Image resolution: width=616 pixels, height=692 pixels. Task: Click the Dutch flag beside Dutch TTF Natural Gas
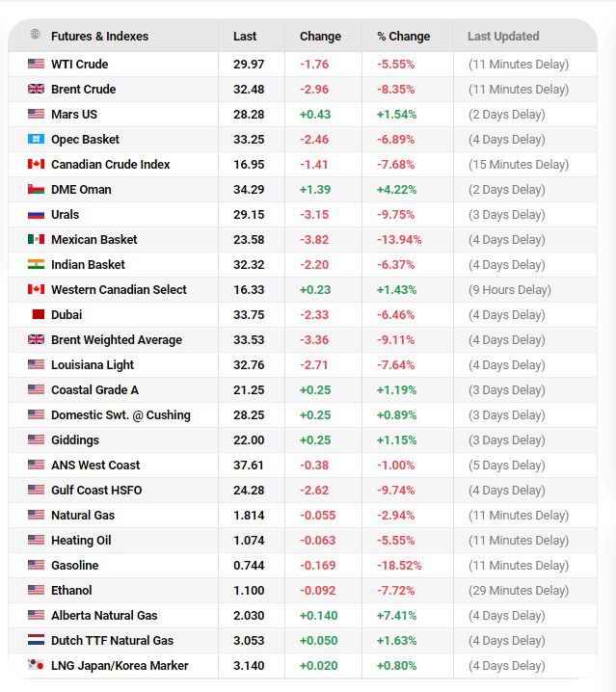[36, 640]
